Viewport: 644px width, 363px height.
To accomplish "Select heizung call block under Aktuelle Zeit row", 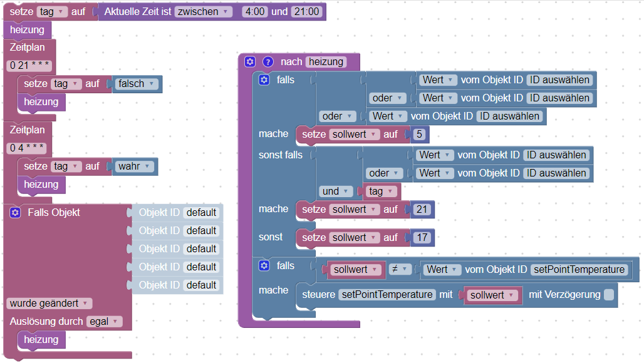I will (x=27, y=30).
